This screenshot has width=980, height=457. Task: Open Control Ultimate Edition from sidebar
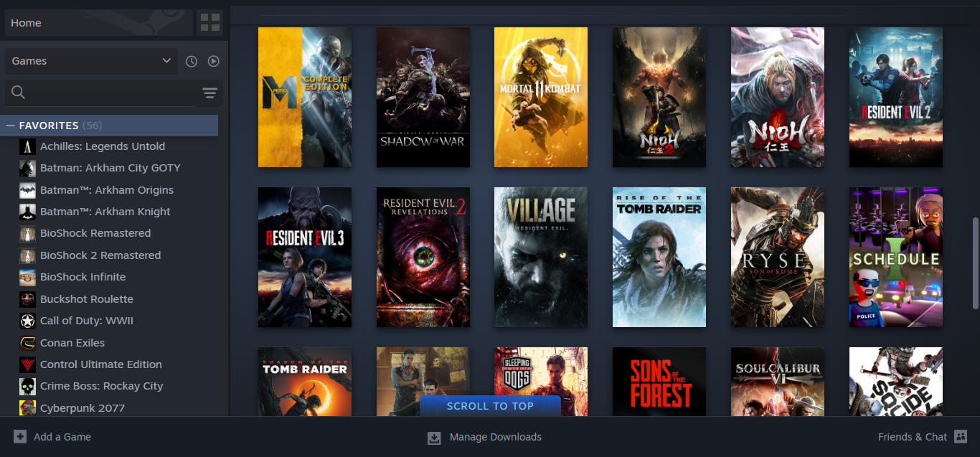pos(100,364)
